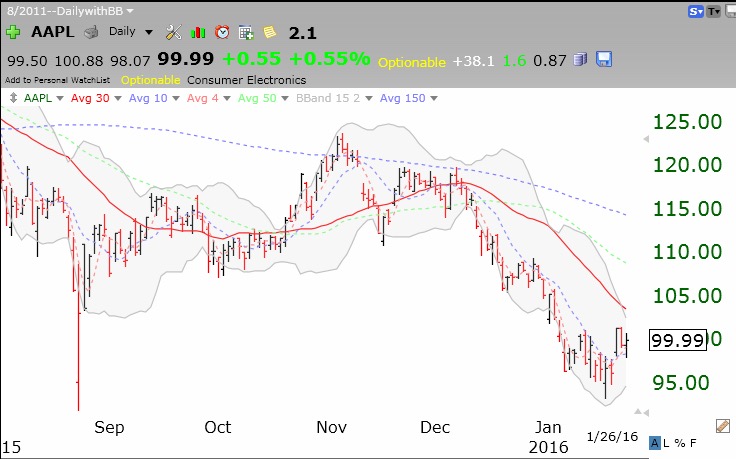Screen dimensions: 736x459
Task: Click the open price 99.50
Action: tap(27, 61)
